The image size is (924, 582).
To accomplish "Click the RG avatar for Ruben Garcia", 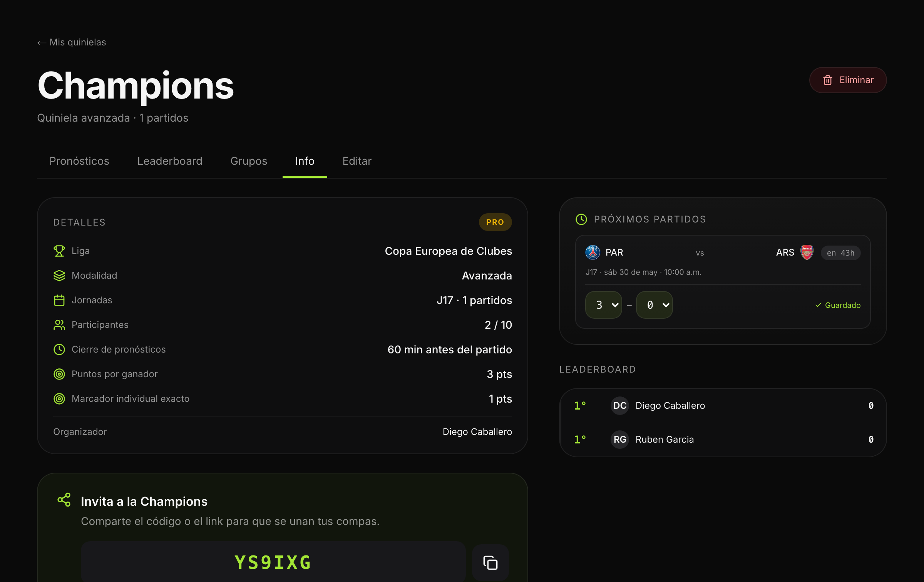I will (x=620, y=440).
